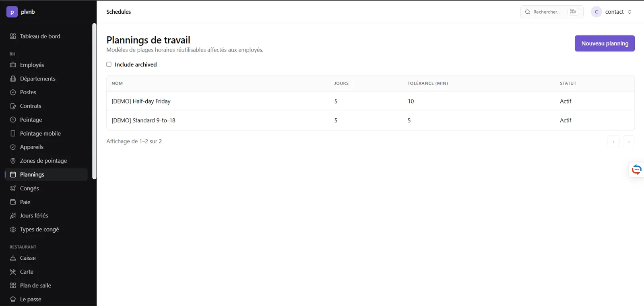
Task: Click the Jours fériés party icon
Action: tap(13, 215)
